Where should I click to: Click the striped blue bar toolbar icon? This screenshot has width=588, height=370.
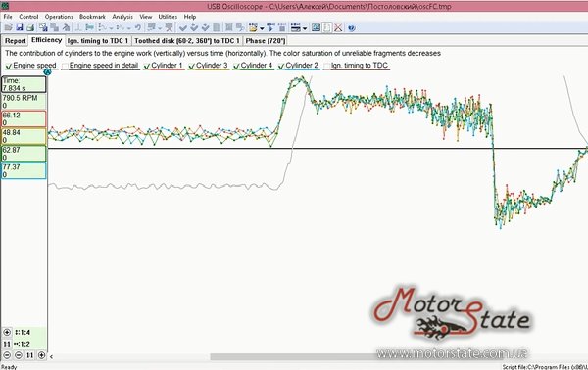pos(296,27)
